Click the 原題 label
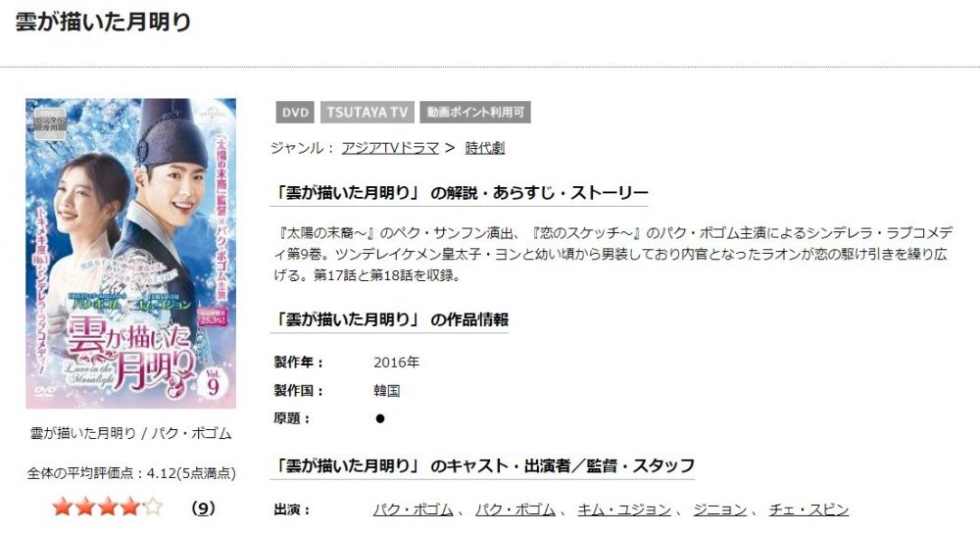 [292, 418]
